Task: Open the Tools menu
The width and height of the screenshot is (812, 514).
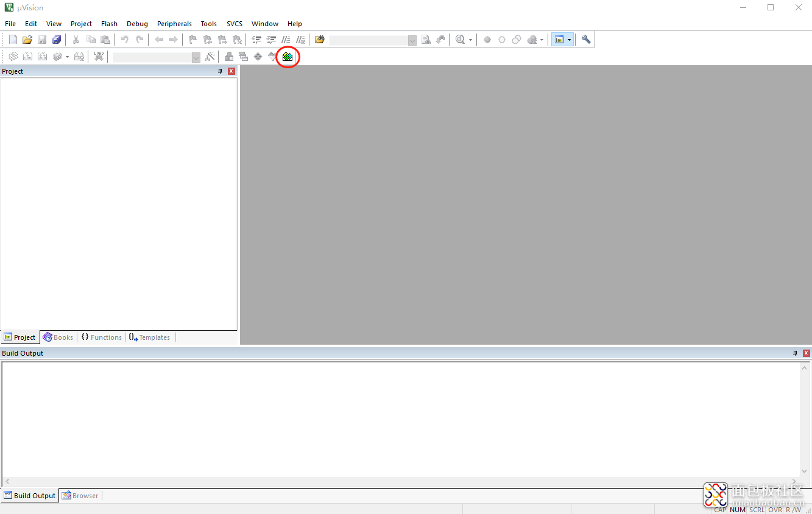Action: tap(209, 24)
